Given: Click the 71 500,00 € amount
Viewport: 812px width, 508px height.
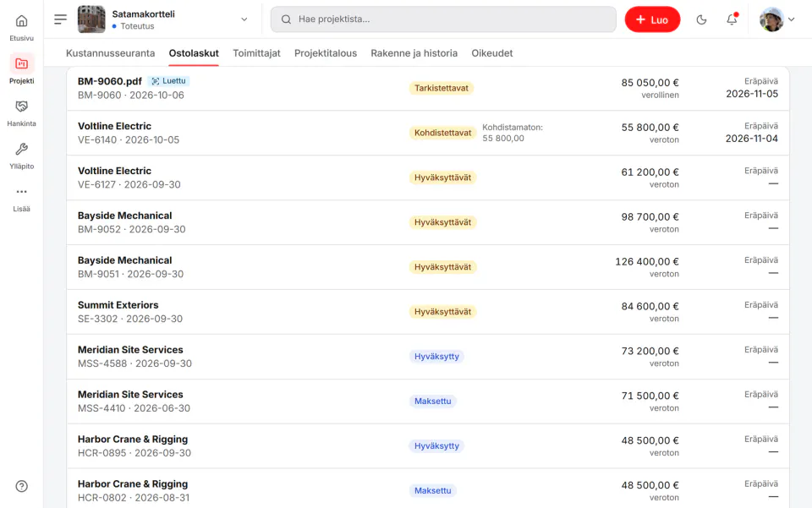Looking at the screenshot, I should coord(650,396).
